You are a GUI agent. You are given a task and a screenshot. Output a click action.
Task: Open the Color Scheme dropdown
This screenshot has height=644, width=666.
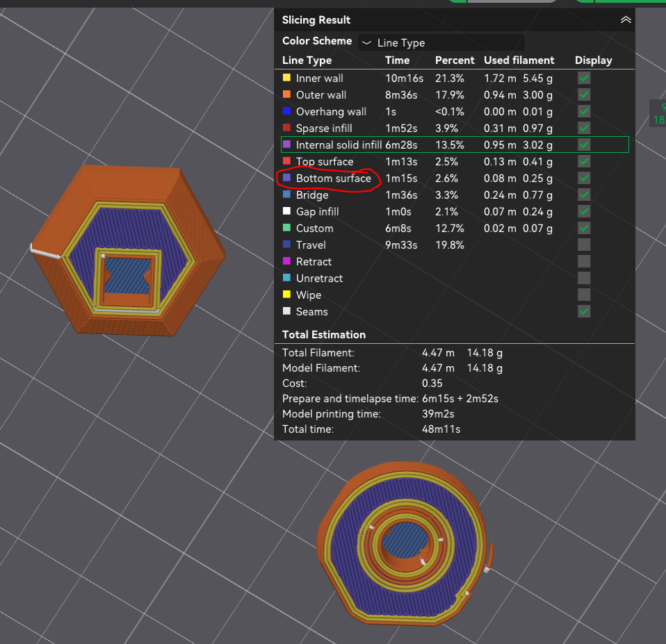441,43
